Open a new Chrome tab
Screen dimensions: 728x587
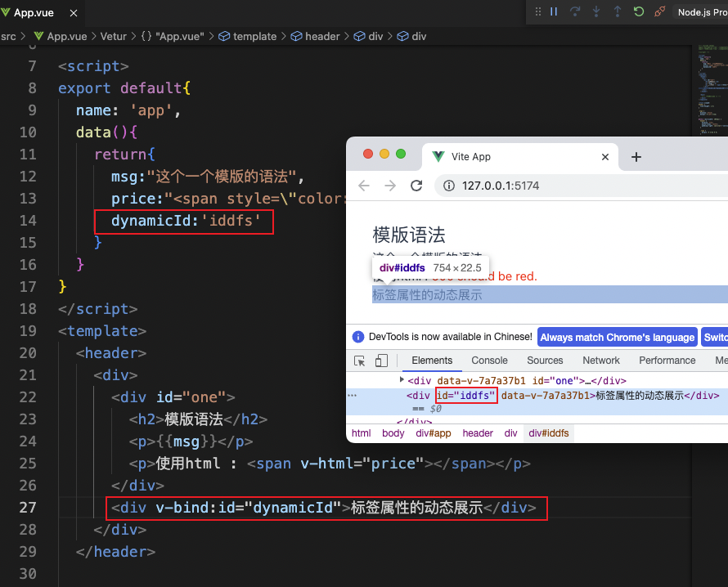pyautogui.click(x=636, y=157)
